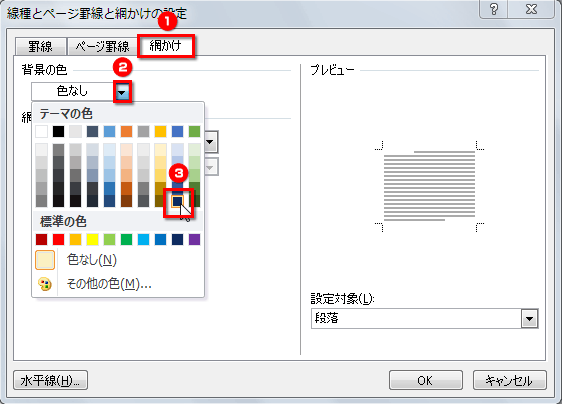
Task: Click the キャンセル button
Action: [509, 380]
